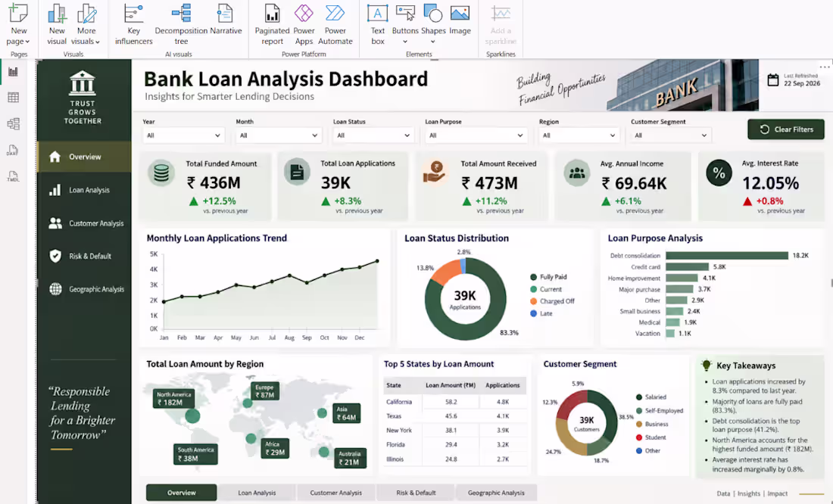Select the bottom Overview tab

pos(181,493)
